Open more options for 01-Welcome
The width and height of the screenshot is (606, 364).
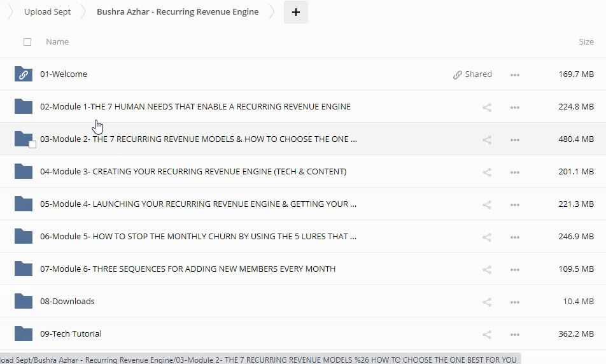coord(515,75)
